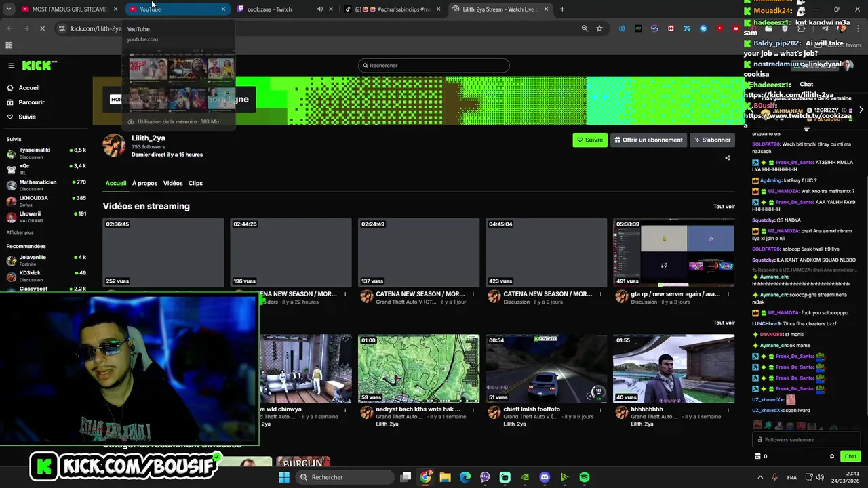Mute the audio-playing Twitch tab speaker icon
Screen dimensions: 868x488
320,9
